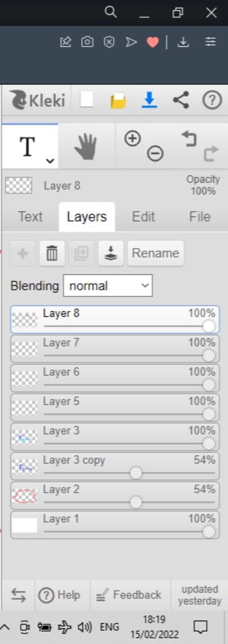Open the Blending mode dropdown
The image size is (228, 644).
tap(108, 286)
